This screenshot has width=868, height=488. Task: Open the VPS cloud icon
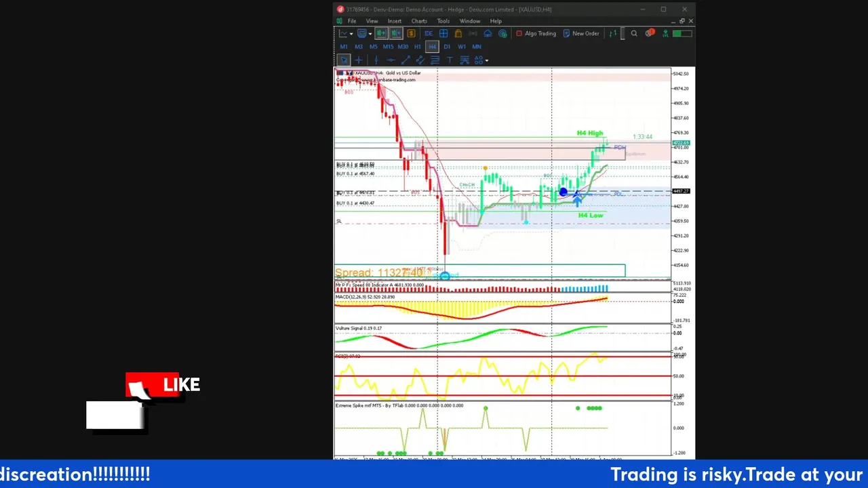click(x=488, y=33)
